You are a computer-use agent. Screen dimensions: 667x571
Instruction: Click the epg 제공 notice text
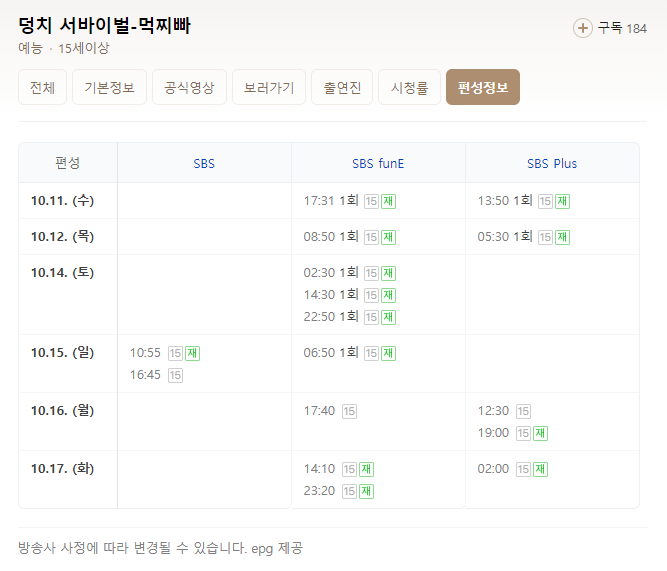277,548
